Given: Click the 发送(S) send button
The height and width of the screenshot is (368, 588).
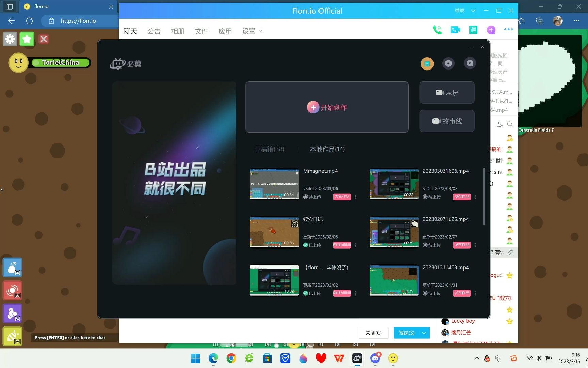Looking at the screenshot, I should click(x=407, y=333).
